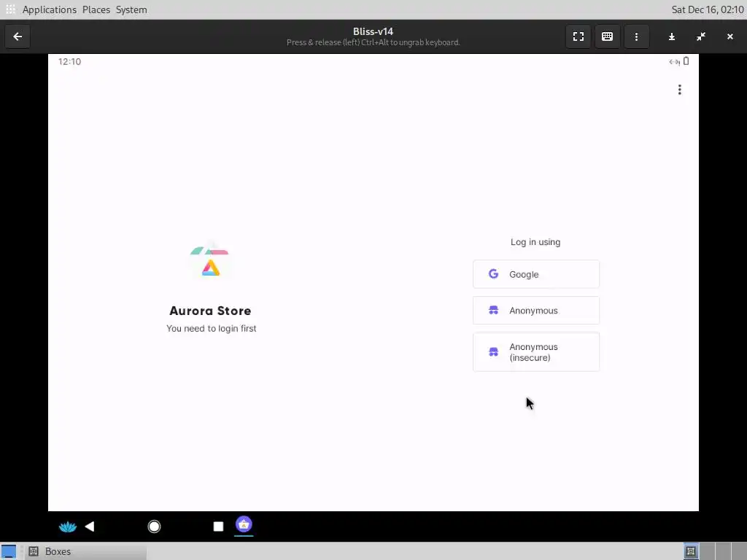The image size is (747, 560).
Task: Open recent apps with square button
Action: [218, 526]
